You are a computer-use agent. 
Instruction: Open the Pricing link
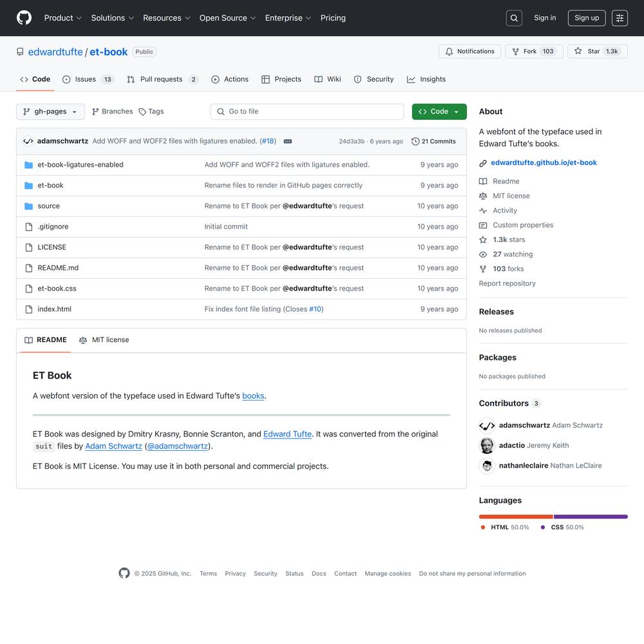point(333,18)
